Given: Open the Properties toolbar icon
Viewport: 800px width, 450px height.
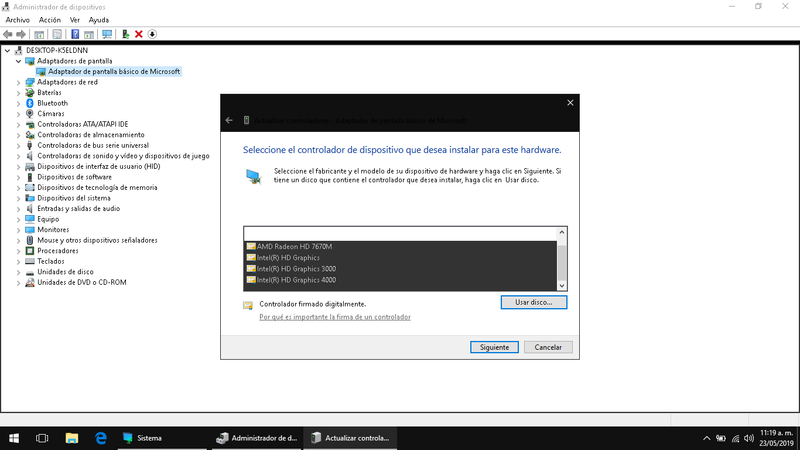Looking at the screenshot, I should [57, 34].
